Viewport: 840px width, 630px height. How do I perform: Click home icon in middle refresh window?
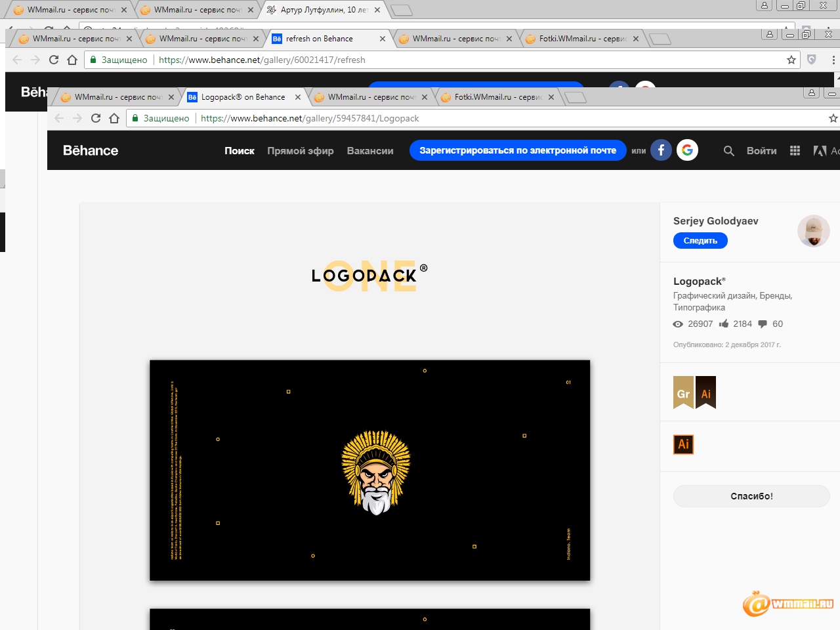pyautogui.click(x=72, y=60)
